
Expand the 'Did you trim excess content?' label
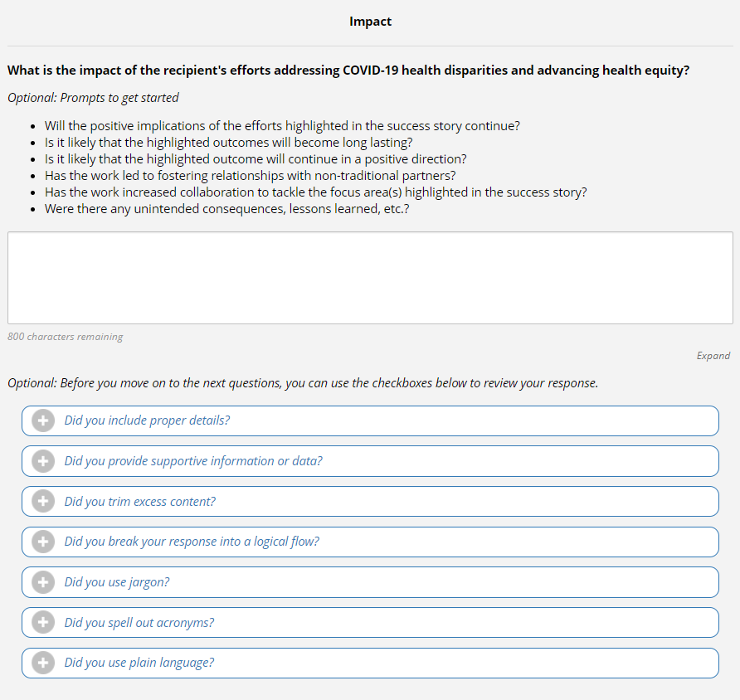tap(139, 502)
